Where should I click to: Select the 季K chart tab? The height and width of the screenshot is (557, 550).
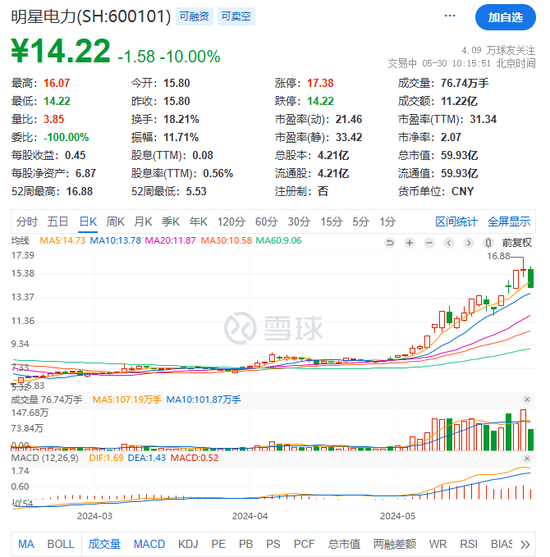click(171, 222)
